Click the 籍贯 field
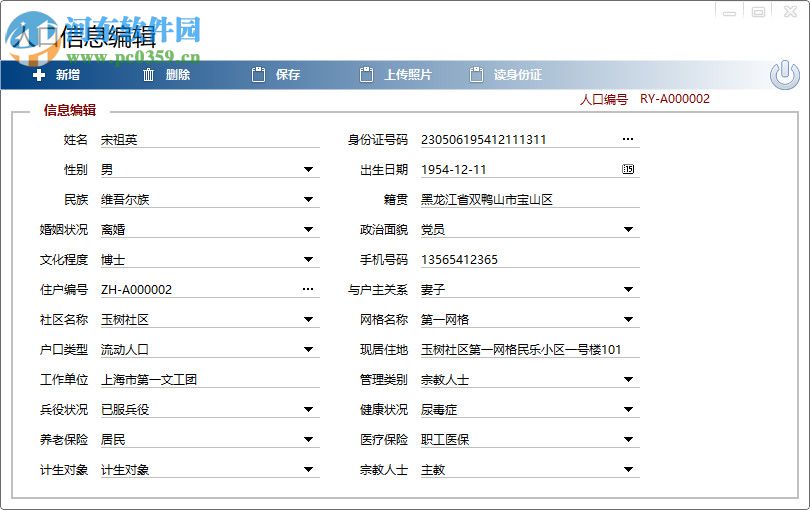This screenshot has width=810, height=510. coord(530,199)
